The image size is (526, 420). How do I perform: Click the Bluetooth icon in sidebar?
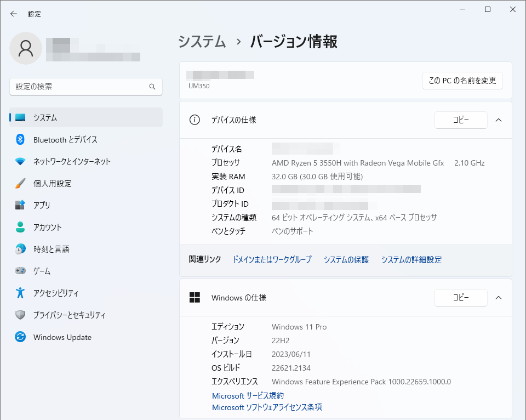(20, 139)
